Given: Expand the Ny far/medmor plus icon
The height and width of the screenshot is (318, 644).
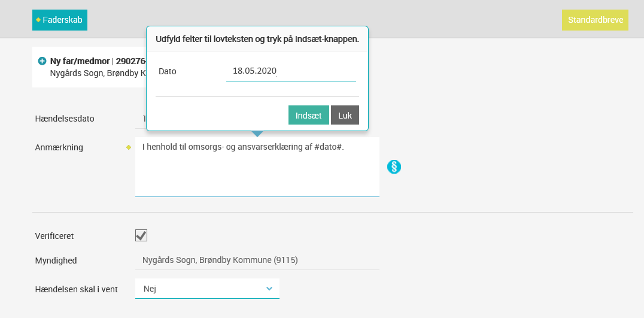Looking at the screenshot, I should (42, 61).
